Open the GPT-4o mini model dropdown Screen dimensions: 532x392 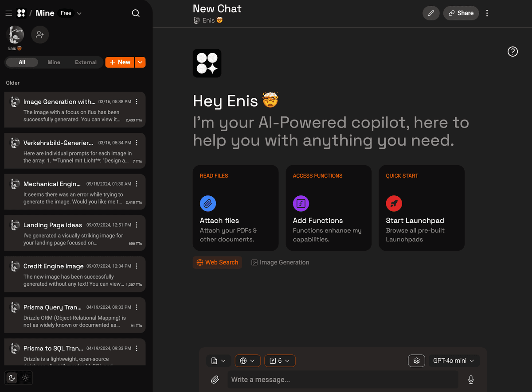tap(454, 361)
